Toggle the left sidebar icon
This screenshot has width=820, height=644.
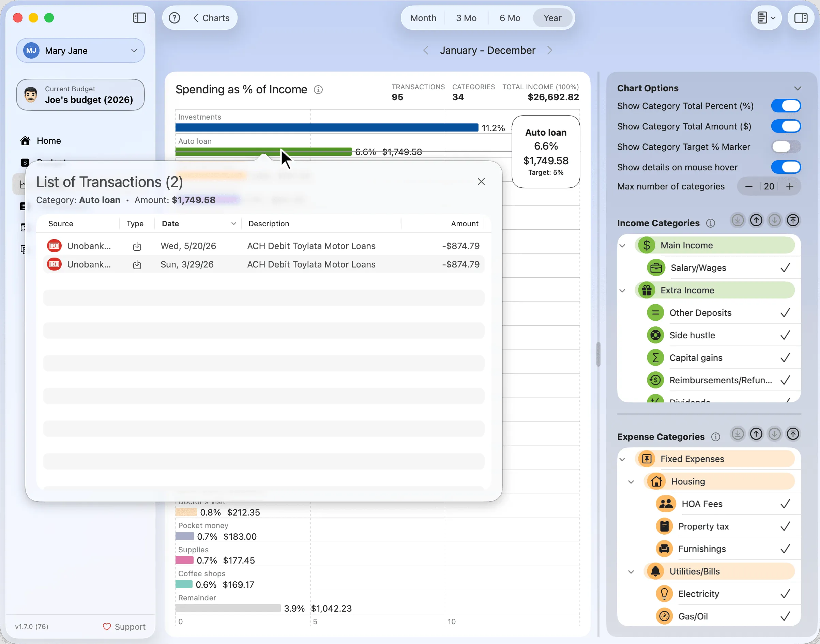(x=139, y=18)
